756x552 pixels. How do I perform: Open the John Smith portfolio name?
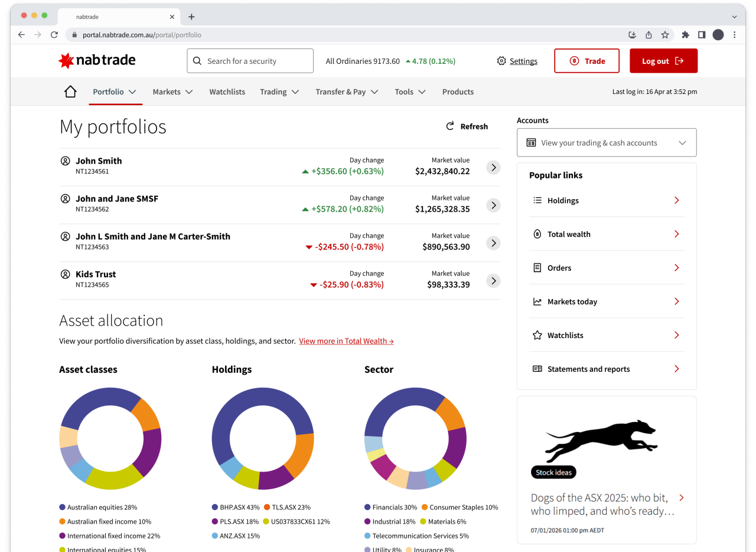tap(99, 161)
